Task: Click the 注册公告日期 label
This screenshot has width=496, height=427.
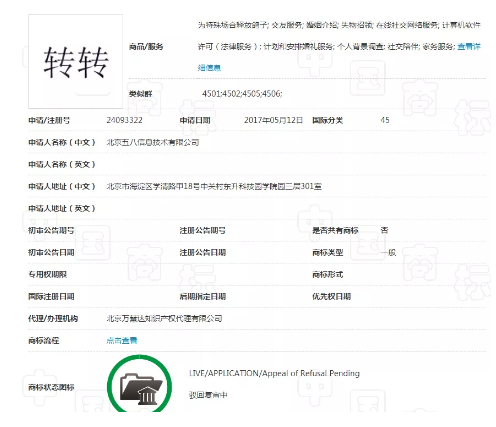Action: tap(203, 252)
